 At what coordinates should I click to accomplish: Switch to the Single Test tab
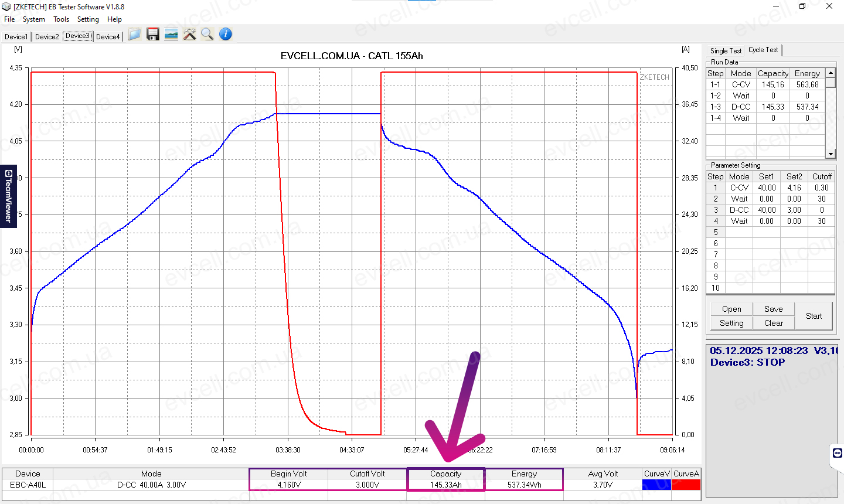pyautogui.click(x=725, y=50)
